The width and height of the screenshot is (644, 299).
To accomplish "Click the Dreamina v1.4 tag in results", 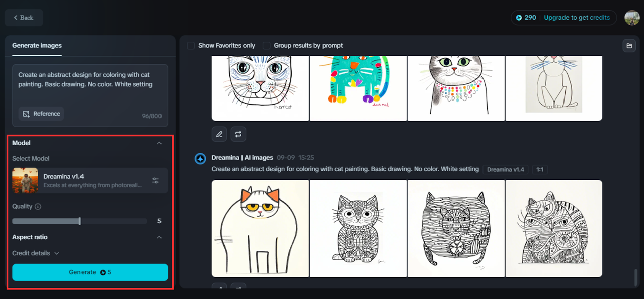I will pyautogui.click(x=506, y=170).
